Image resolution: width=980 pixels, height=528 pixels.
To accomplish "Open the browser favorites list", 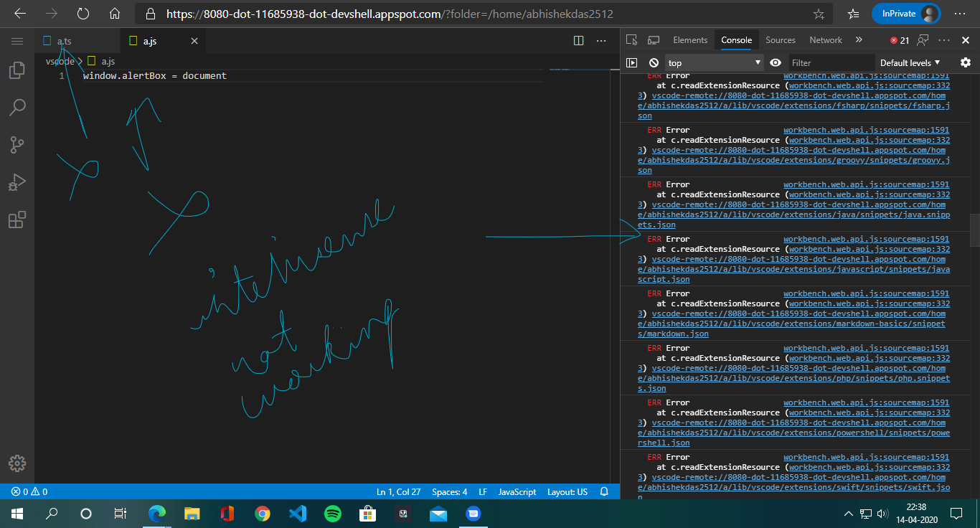I will [853, 14].
